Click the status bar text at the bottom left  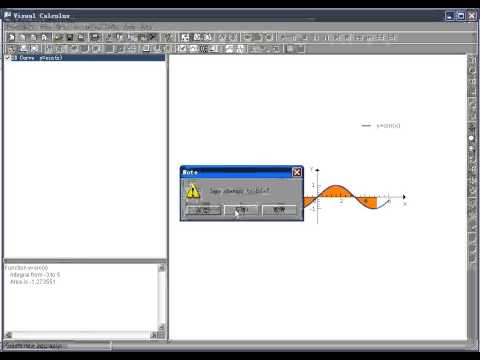coord(33,346)
